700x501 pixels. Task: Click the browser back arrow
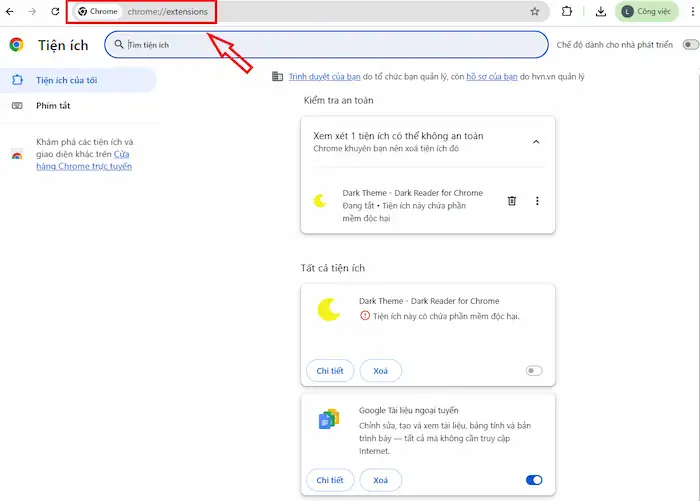[10, 11]
